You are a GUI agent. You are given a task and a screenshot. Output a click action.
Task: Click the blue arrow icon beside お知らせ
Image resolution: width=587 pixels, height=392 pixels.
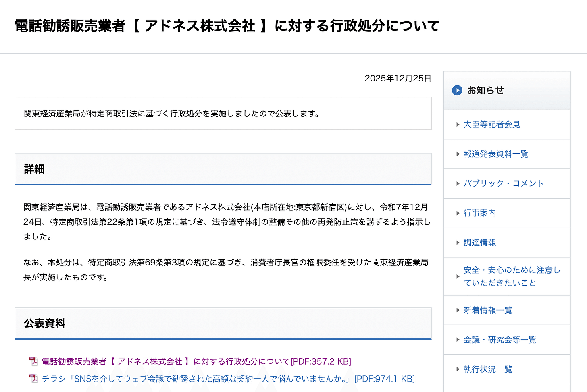click(457, 90)
